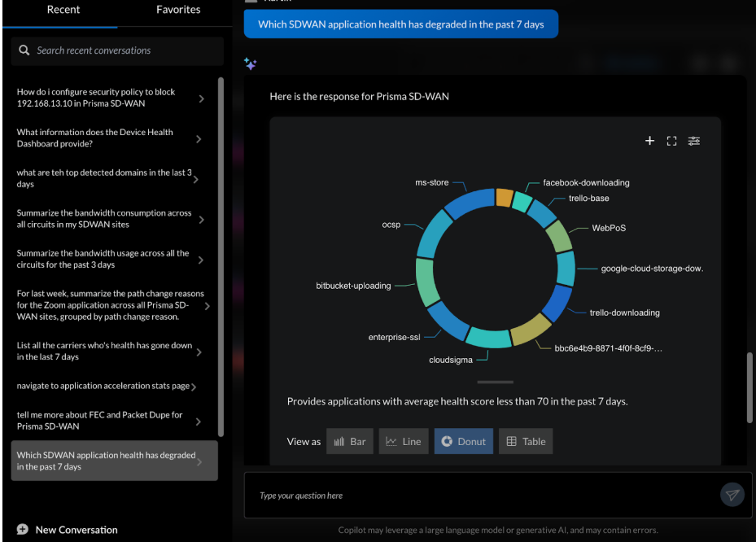The width and height of the screenshot is (756, 542).
Task: Open the Recent tab
Action: (x=63, y=10)
